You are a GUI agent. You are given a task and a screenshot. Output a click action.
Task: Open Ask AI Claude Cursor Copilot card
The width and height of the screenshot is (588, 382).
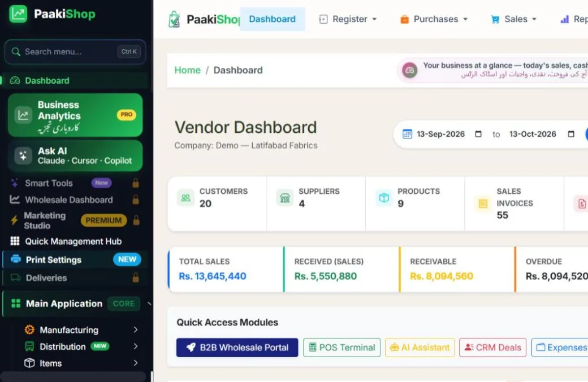click(75, 155)
